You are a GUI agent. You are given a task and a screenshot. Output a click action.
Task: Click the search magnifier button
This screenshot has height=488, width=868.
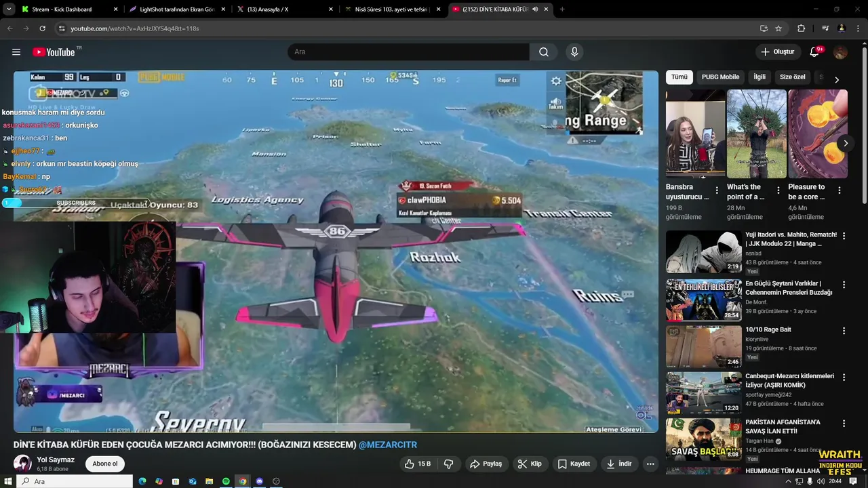tap(544, 52)
